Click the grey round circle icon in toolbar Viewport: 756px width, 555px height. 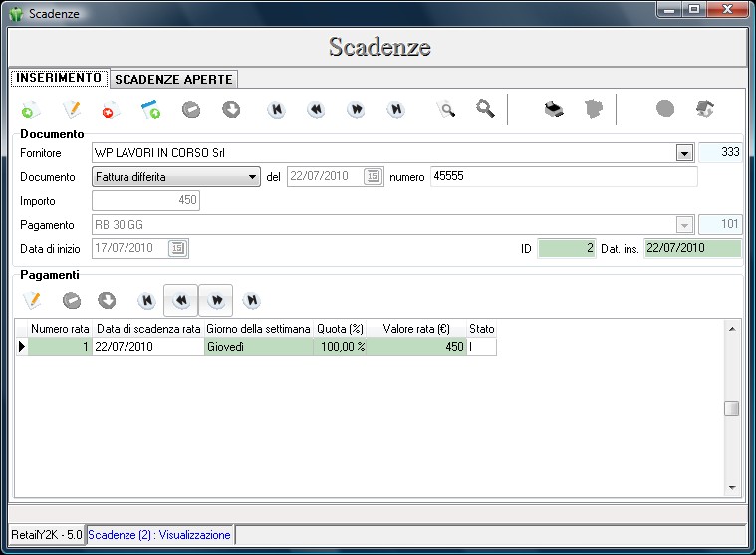[x=665, y=108]
